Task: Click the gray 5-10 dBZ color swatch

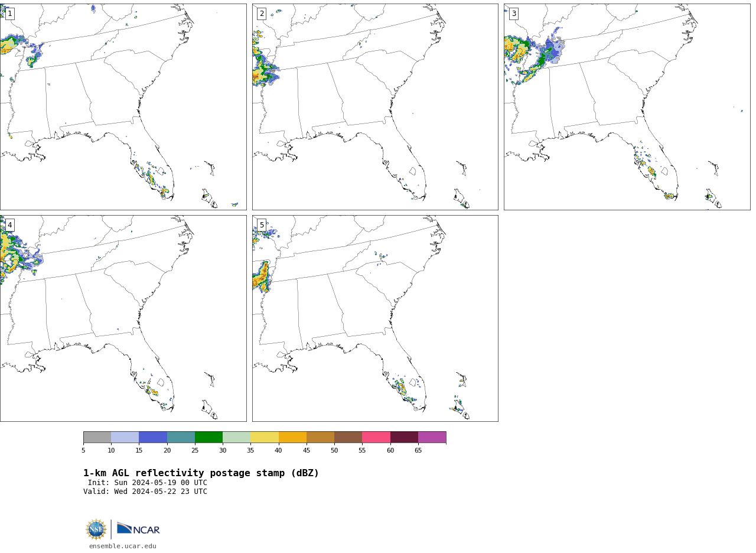Action: click(97, 437)
